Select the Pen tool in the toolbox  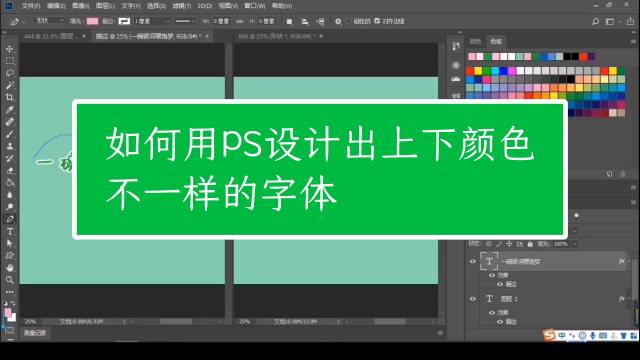pyautogui.click(x=10, y=219)
